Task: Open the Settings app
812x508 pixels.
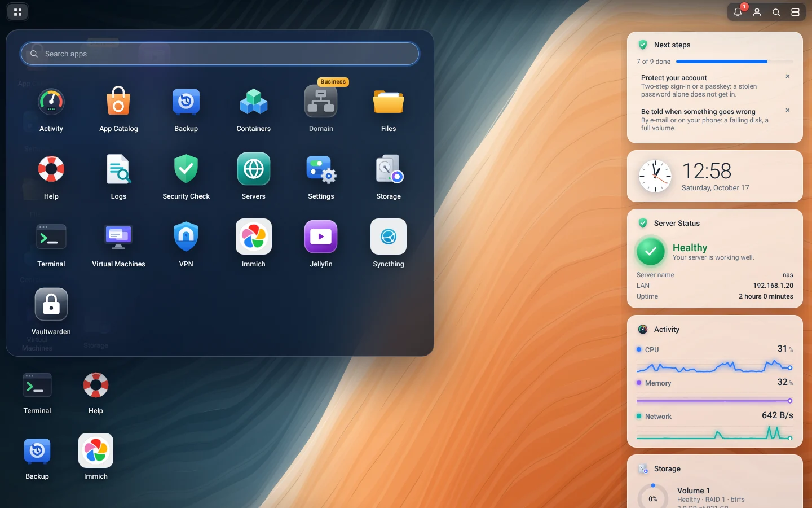Action: [x=321, y=178]
